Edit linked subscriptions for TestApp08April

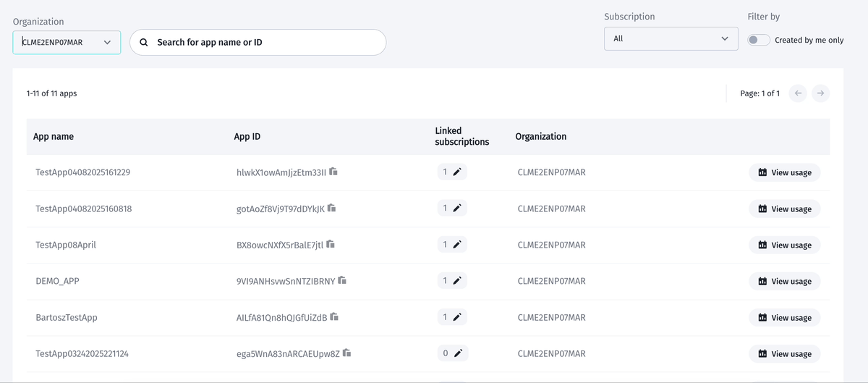tap(457, 245)
